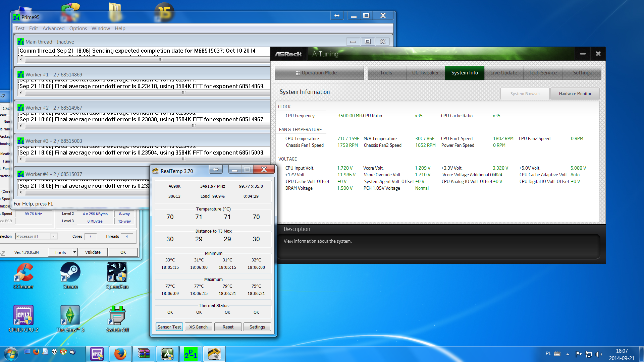644x362 pixels.
Task: Click WinRAR icon in taskbar
Action: 144,354
